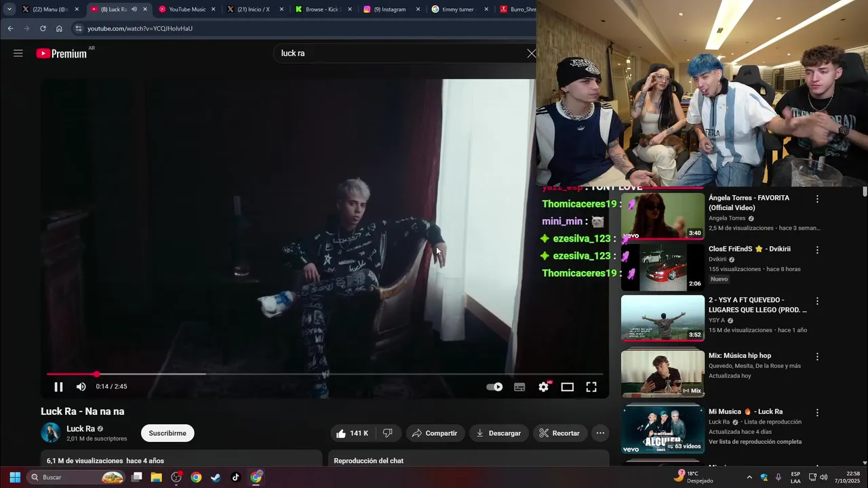Open the weather widget 18°C Despejado
The height and width of the screenshot is (488, 868).
[693, 477]
